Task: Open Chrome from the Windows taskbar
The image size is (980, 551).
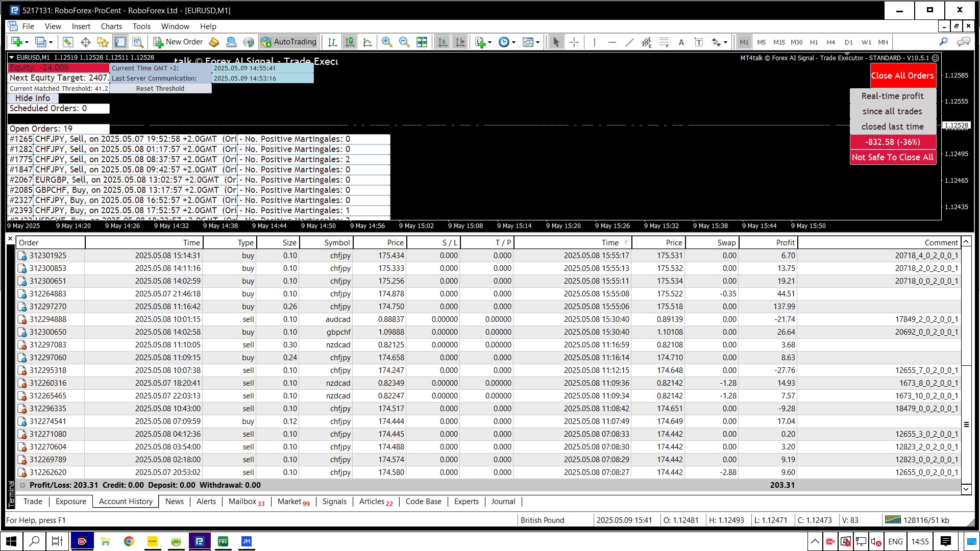Action: [129, 541]
